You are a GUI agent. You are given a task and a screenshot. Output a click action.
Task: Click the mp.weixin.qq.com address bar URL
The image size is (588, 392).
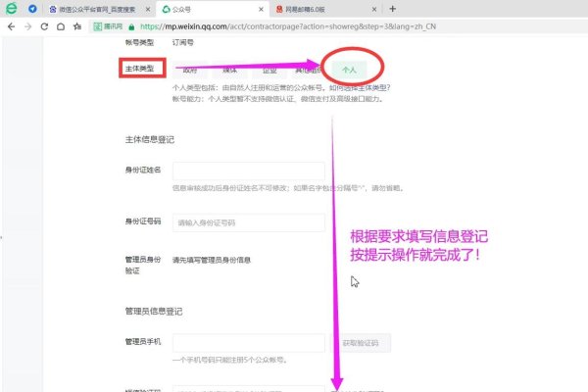click(x=288, y=26)
